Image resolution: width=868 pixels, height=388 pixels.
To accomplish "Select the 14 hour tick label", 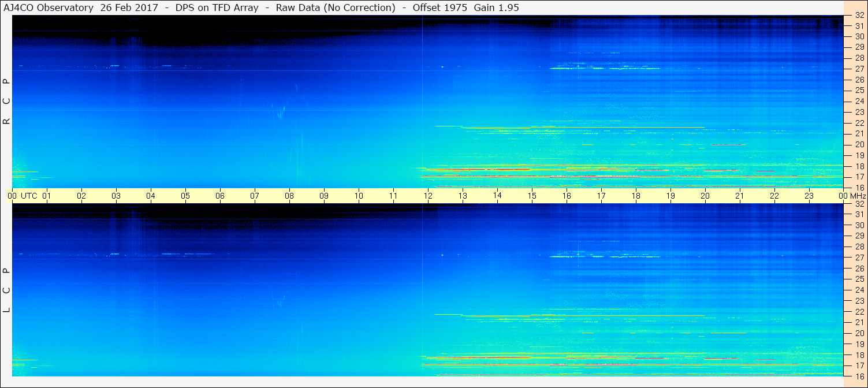I will click(x=497, y=195).
